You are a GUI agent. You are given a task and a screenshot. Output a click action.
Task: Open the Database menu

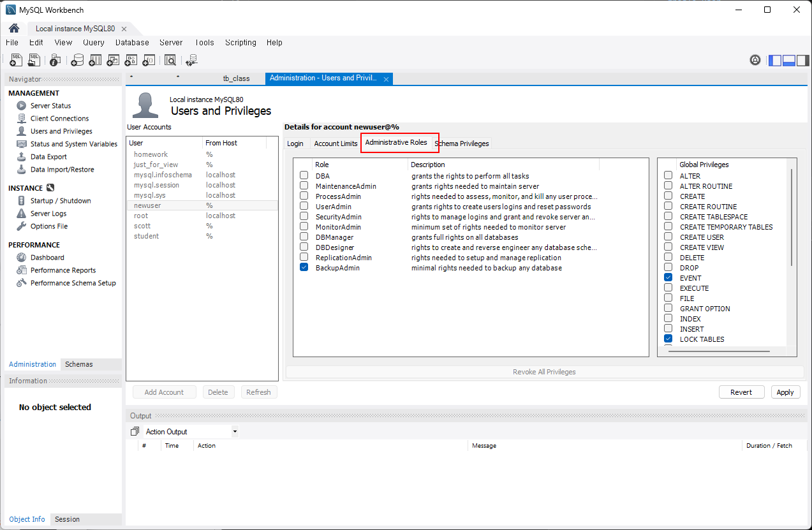tap(132, 43)
